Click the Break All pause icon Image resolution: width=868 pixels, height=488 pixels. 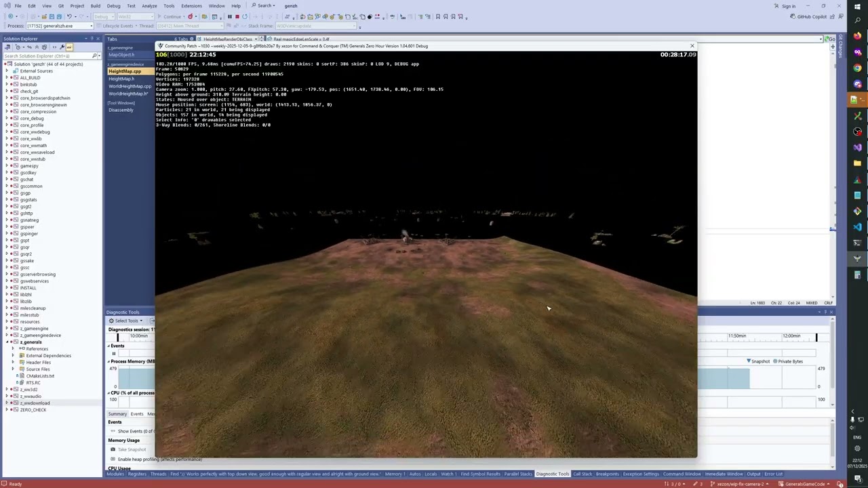[x=229, y=16]
